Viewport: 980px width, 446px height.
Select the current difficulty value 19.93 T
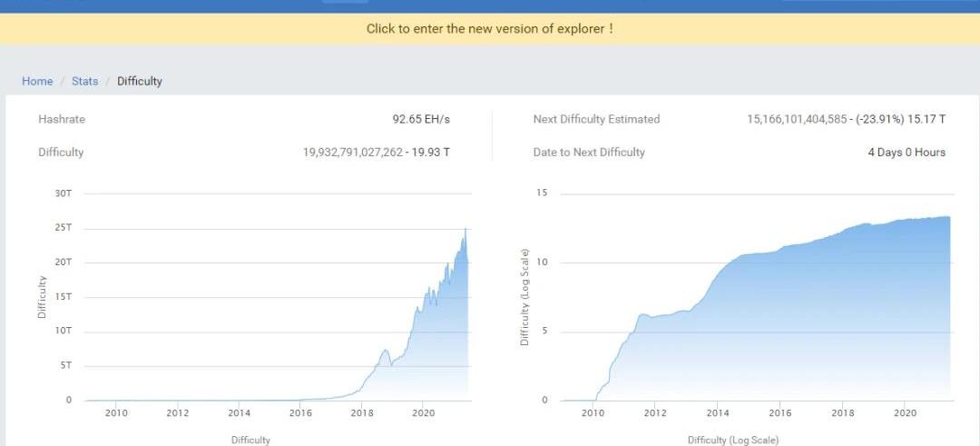click(x=377, y=153)
